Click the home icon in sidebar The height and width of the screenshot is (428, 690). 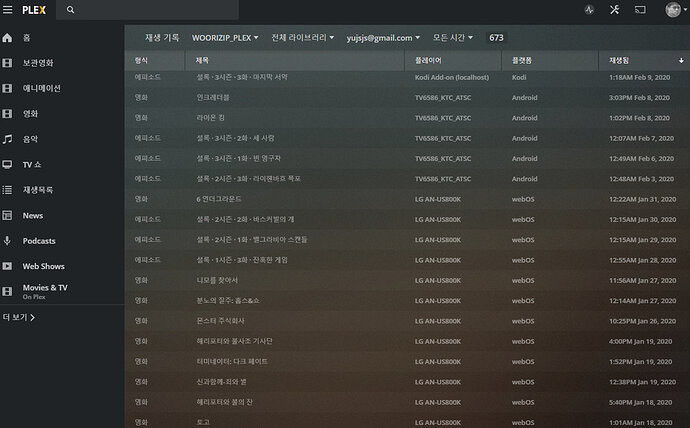click(x=7, y=38)
